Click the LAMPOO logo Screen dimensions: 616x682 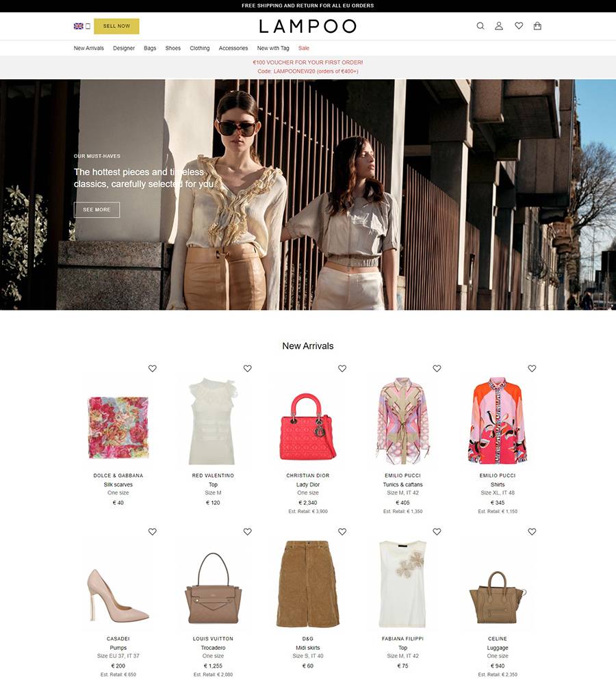308,26
